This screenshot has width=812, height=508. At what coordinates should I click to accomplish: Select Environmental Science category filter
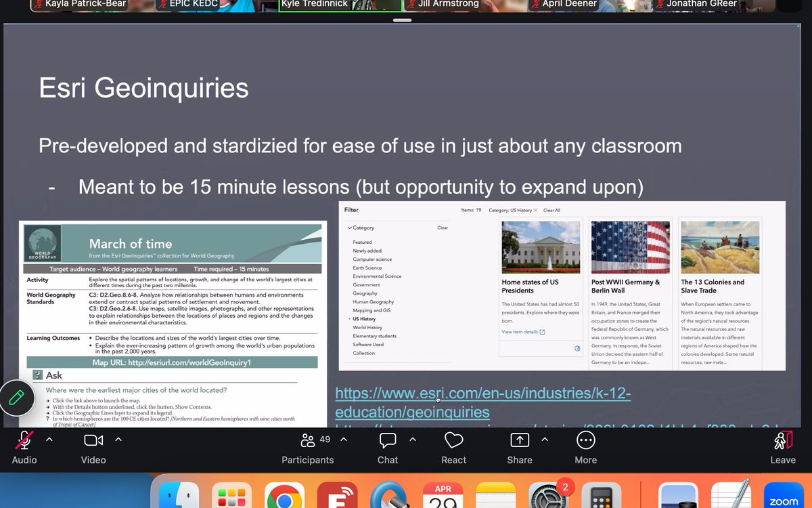click(377, 276)
